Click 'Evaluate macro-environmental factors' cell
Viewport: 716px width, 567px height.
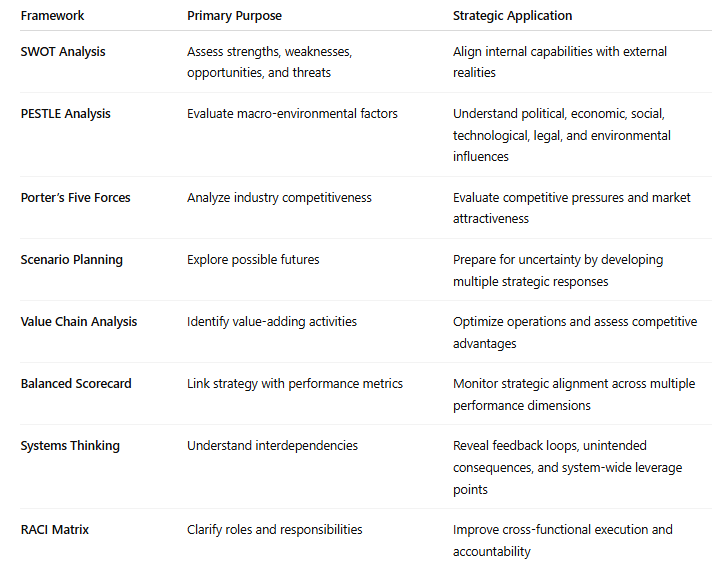click(292, 114)
